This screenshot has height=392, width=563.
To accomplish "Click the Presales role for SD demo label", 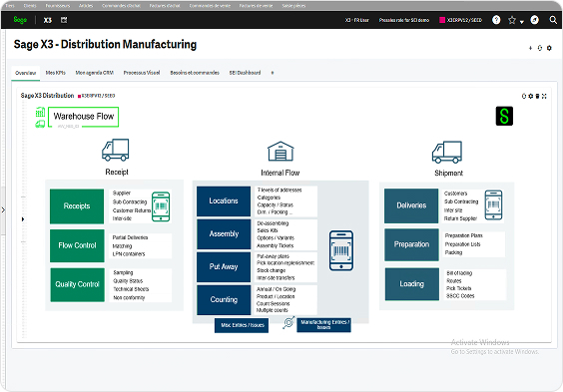I will [x=404, y=20].
